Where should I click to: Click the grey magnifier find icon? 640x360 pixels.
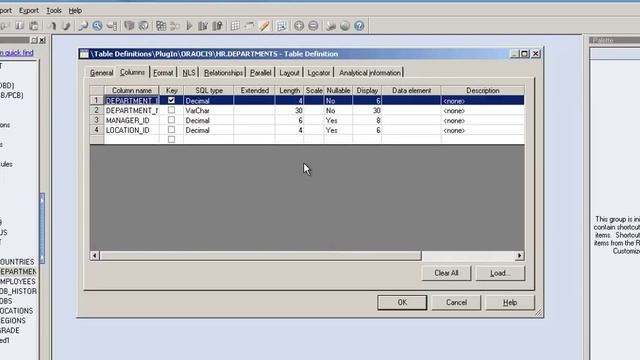click(83, 26)
